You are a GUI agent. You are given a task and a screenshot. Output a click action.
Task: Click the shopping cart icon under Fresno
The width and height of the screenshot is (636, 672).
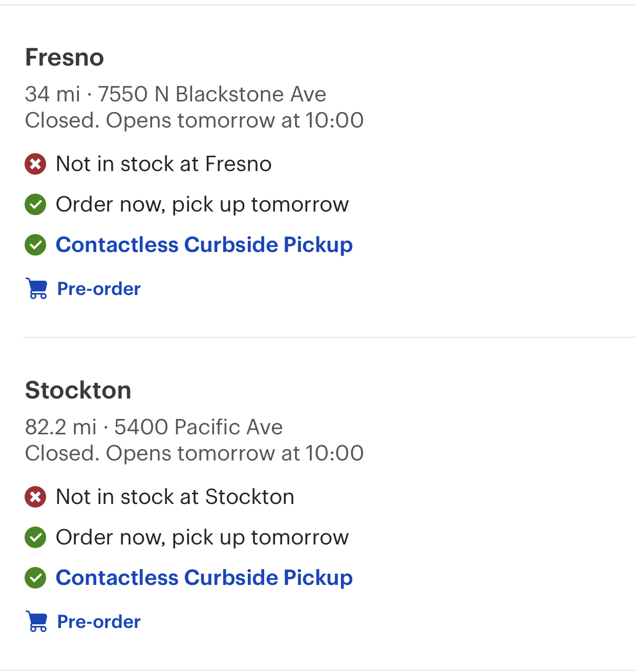tap(36, 289)
